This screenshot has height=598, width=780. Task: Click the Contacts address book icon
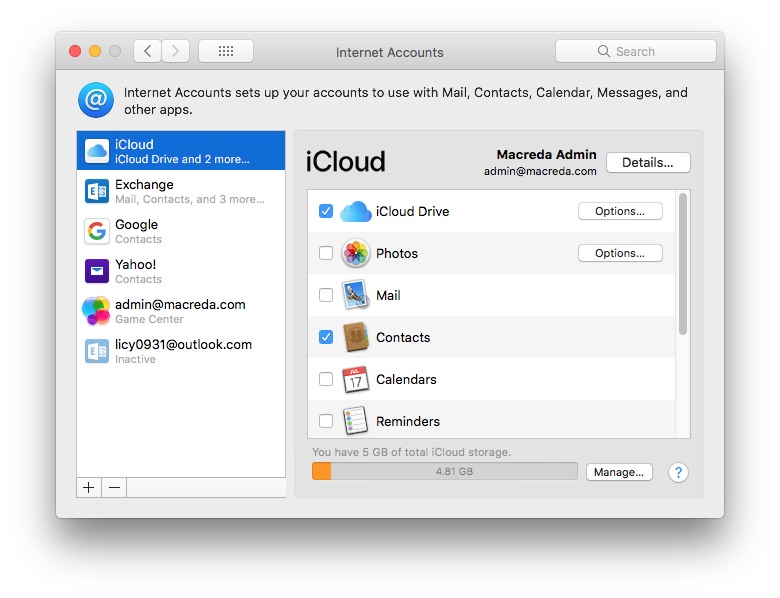pos(356,337)
